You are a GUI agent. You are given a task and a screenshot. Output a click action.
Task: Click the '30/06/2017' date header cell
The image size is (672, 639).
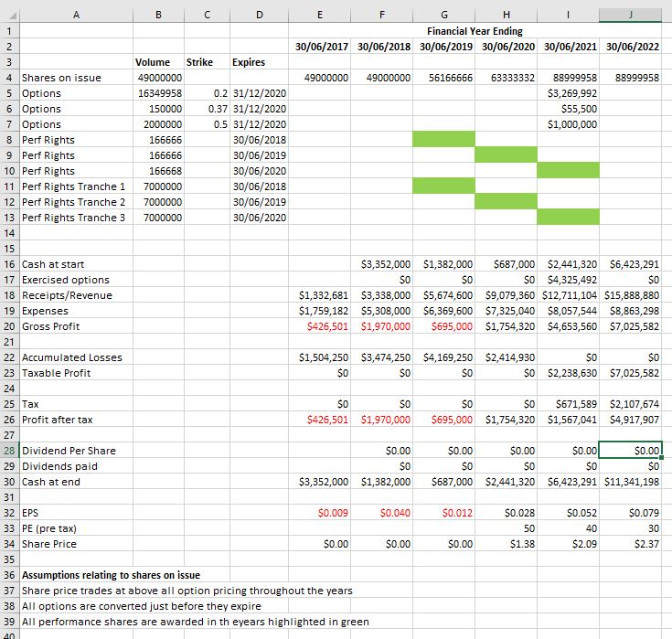pyautogui.click(x=320, y=47)
